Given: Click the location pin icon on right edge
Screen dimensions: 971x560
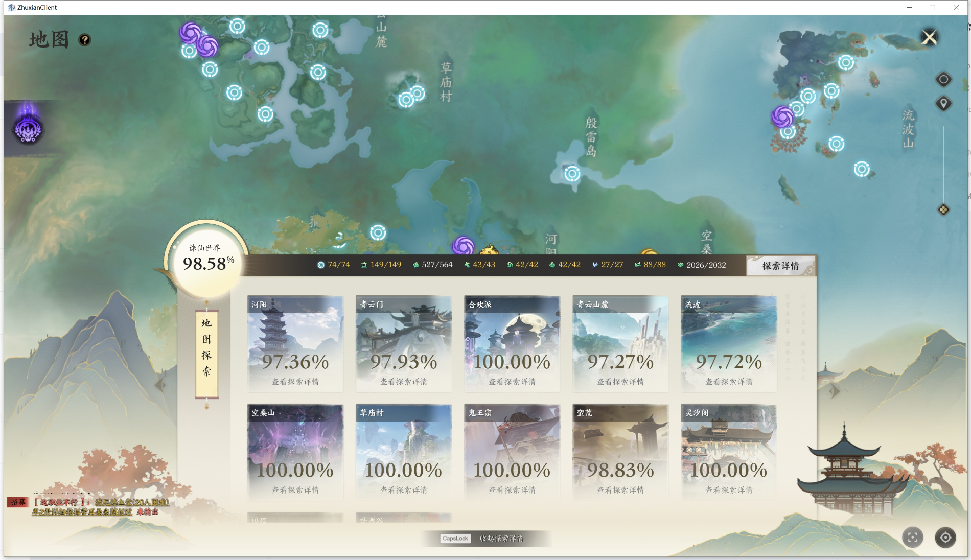Looking at the screenshot, I should (943, 104).
